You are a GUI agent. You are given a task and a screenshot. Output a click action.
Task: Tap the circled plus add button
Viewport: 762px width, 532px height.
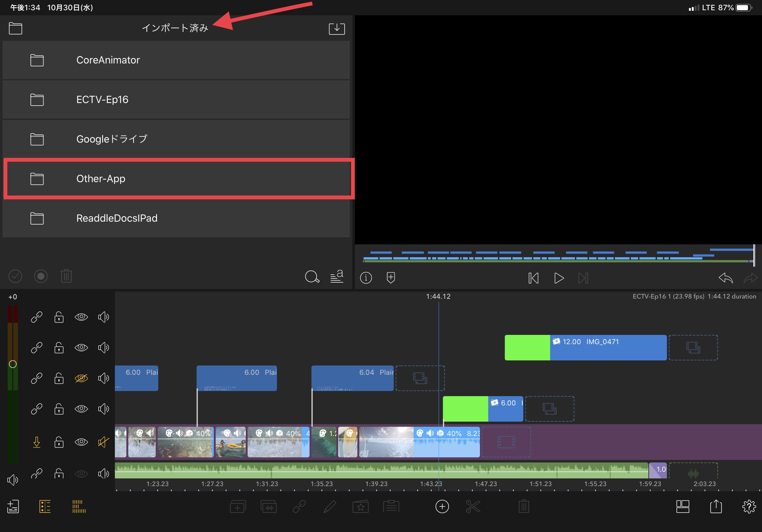tap(442, 506)
